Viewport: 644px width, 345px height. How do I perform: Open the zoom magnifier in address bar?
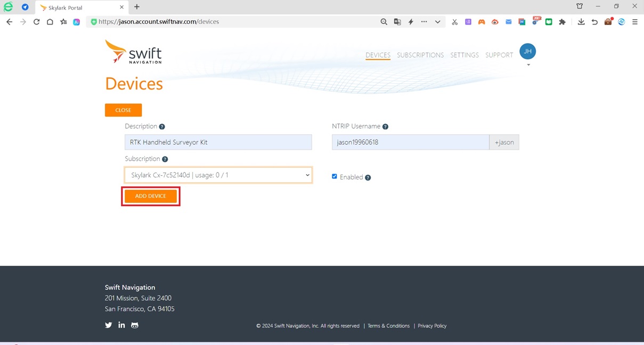(384, 22)
